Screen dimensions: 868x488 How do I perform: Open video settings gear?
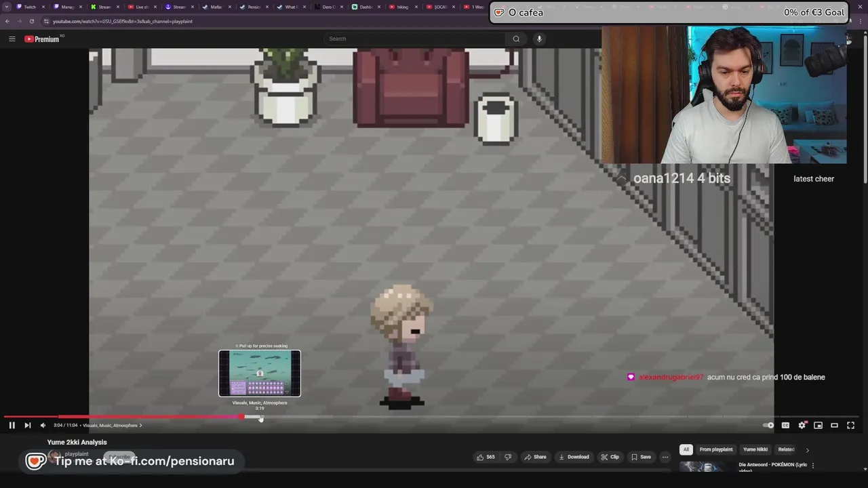(802, 426)
